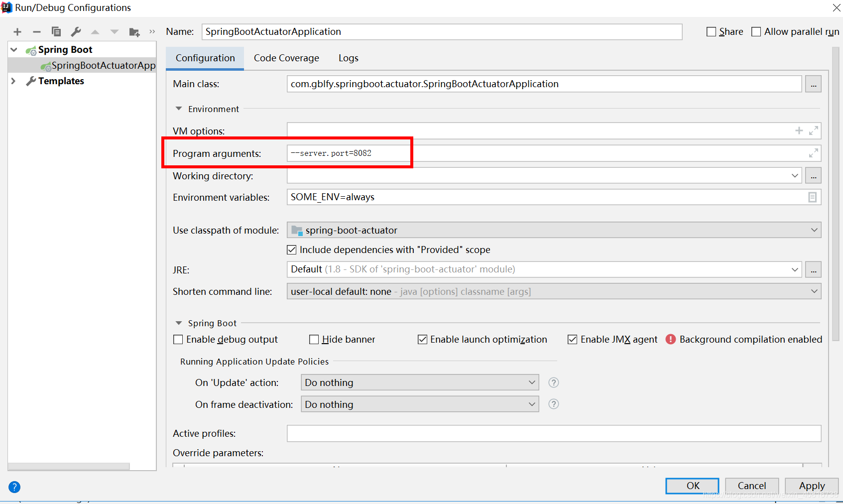The width and height of the screenshot is (843, 504).
Task: Switch to the Configuration tab
Action: click(x=205, y=58)
